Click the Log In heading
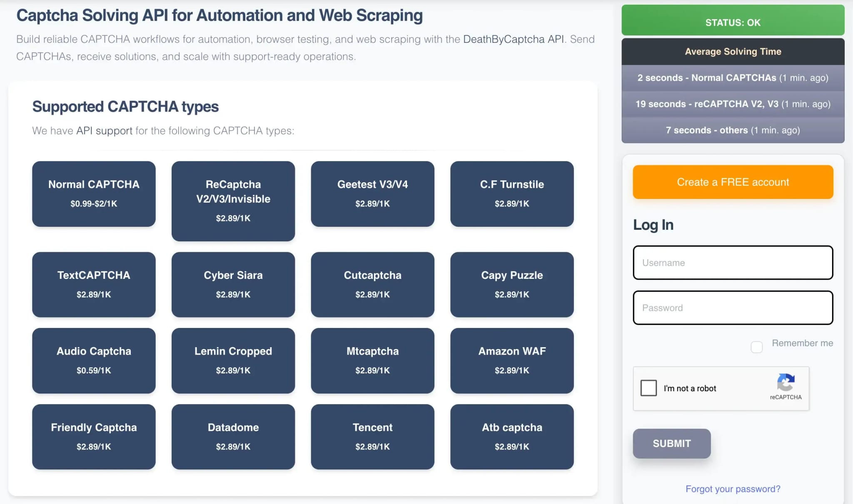 click(x=653, y=225)
